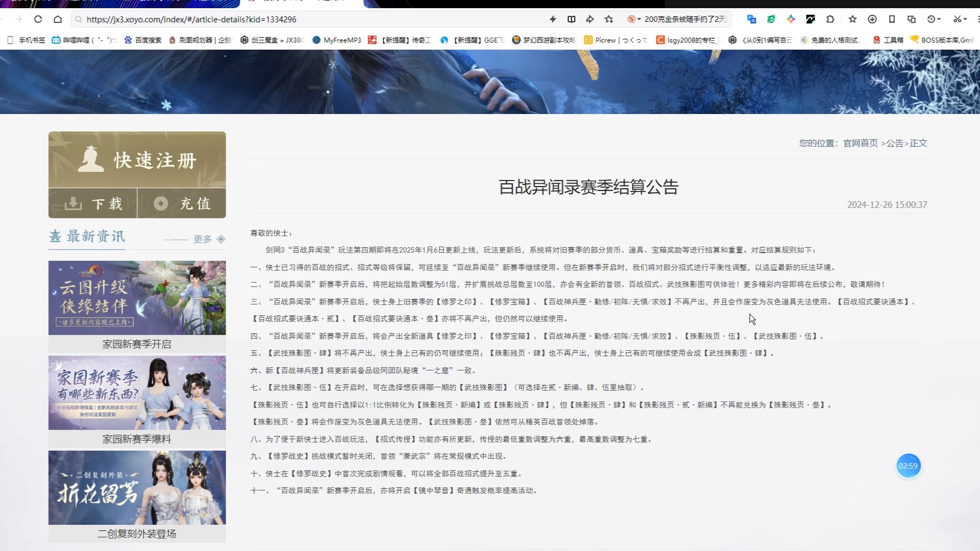This screenshot has width=980, height=551.
Task: Open the MyFreeMP3 bookmark
Action: pos(336,40)
